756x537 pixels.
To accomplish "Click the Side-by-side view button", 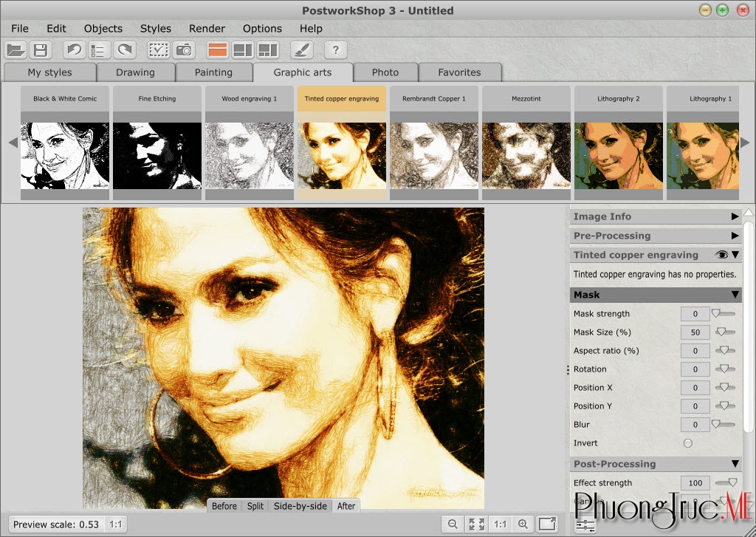I will (300, 506).
